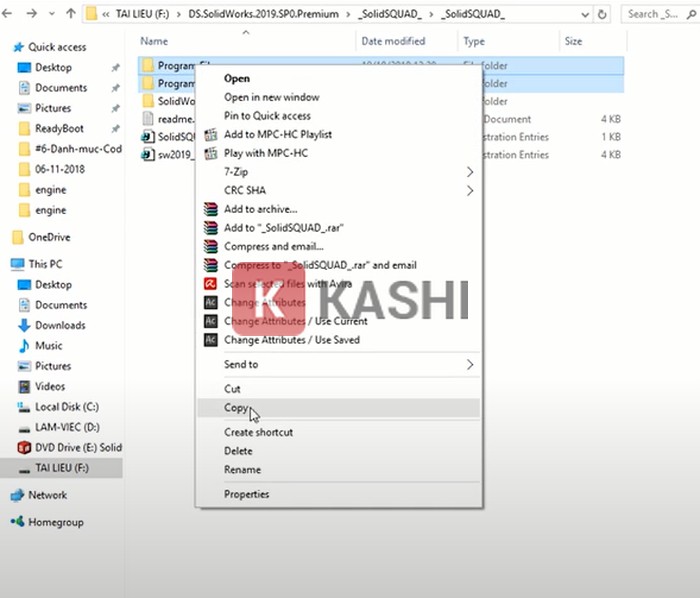This screenshot has height=598, width=700.
Task: Go up one folder level arrow
Action: pos(71,14)
